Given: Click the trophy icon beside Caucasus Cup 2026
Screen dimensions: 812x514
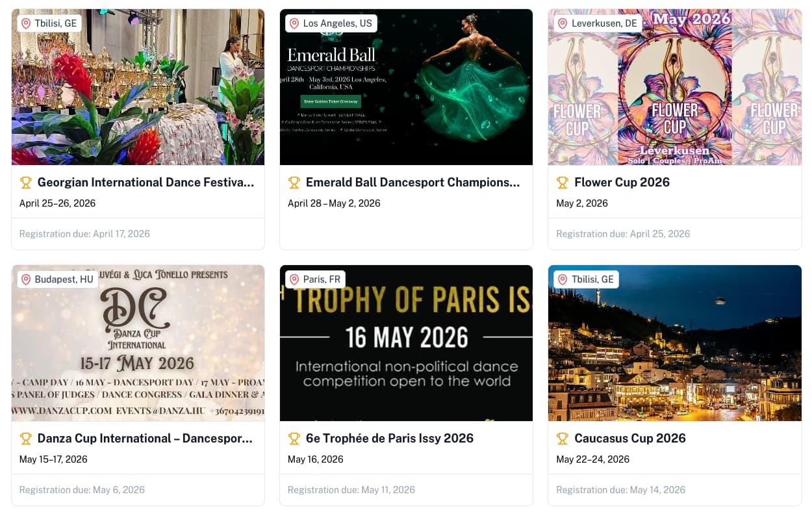Looking at the screenshot, I should point(563,439).
